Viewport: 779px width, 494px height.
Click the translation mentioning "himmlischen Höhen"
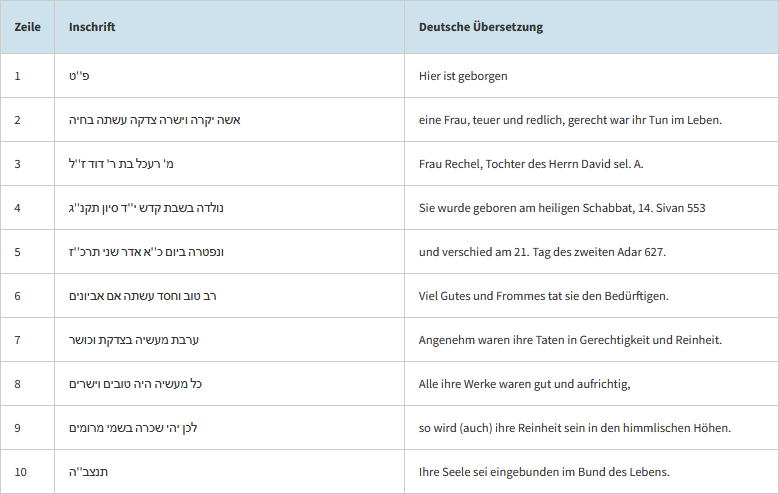click(x=575, y=428)
